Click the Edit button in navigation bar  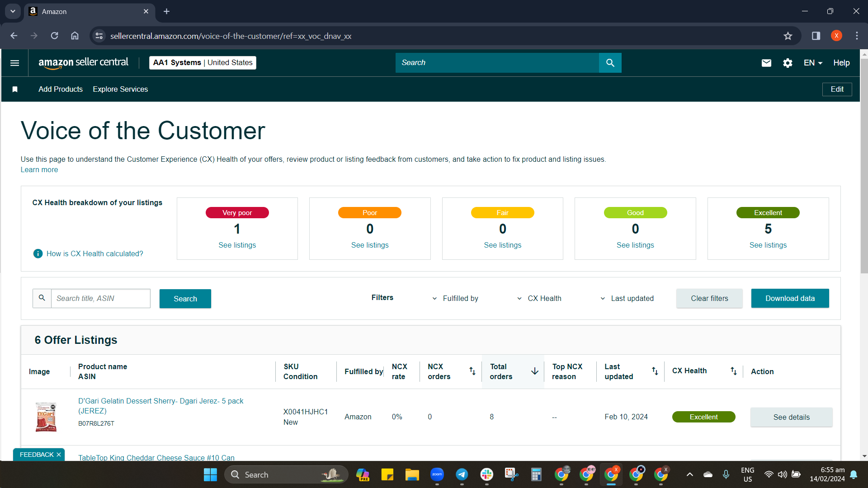(837, 89)
